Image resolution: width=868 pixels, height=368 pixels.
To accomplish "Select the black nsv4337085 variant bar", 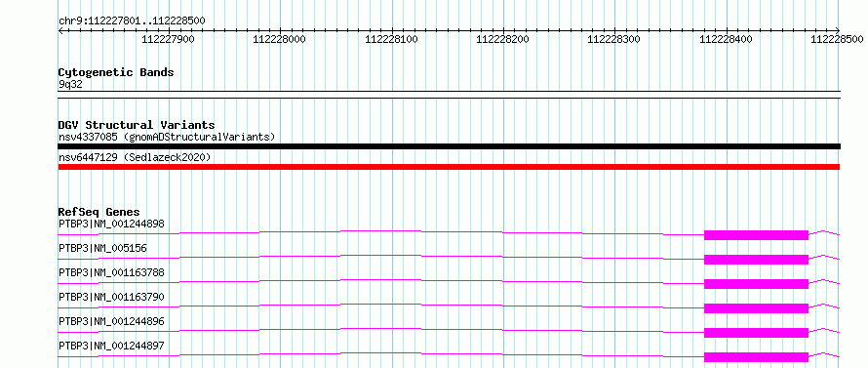I will pyautogui.click(x=449, y=146).
